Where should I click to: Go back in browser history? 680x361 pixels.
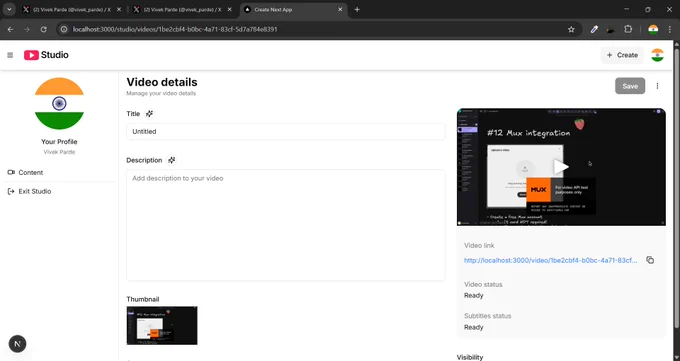(10, 29)
